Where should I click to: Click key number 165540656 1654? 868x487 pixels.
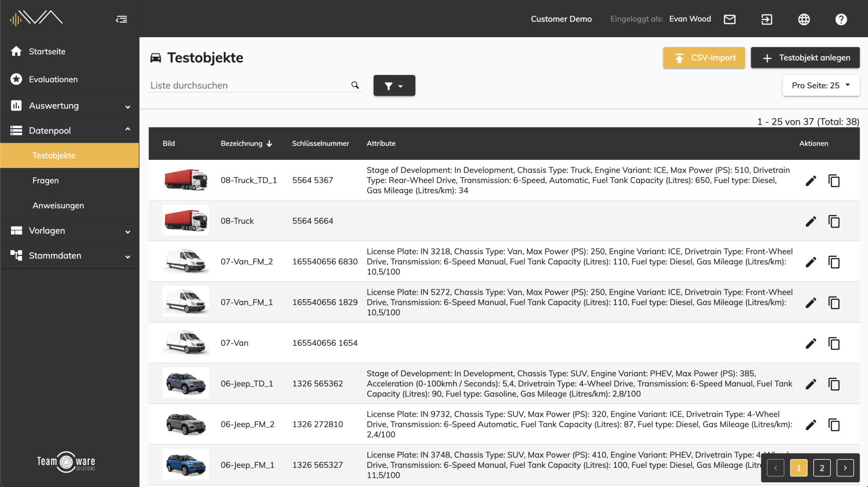[x=325, y=343]
